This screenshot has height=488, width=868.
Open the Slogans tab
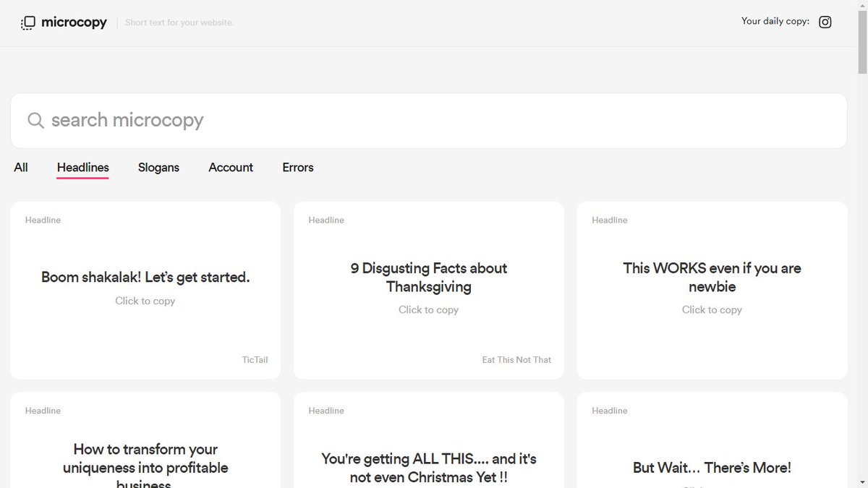click(x=158, y=167)
